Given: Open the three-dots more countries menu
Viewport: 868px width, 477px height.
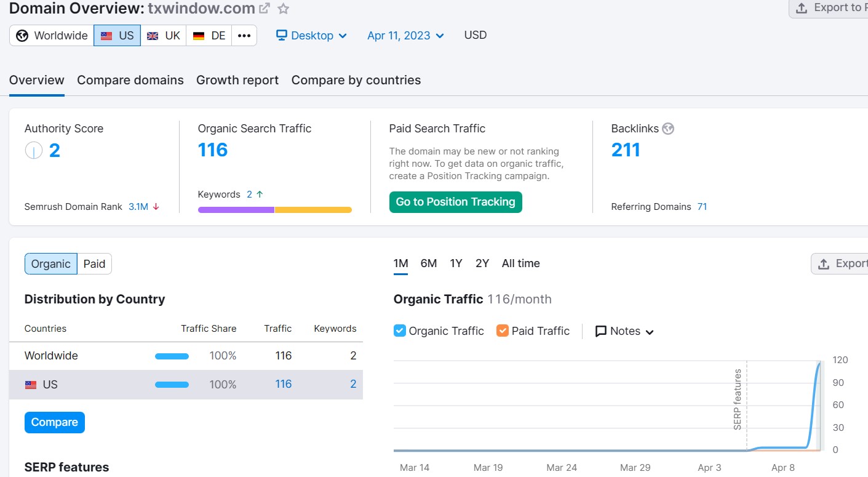Looking at the screenshot, I should (x=244, y=36).
